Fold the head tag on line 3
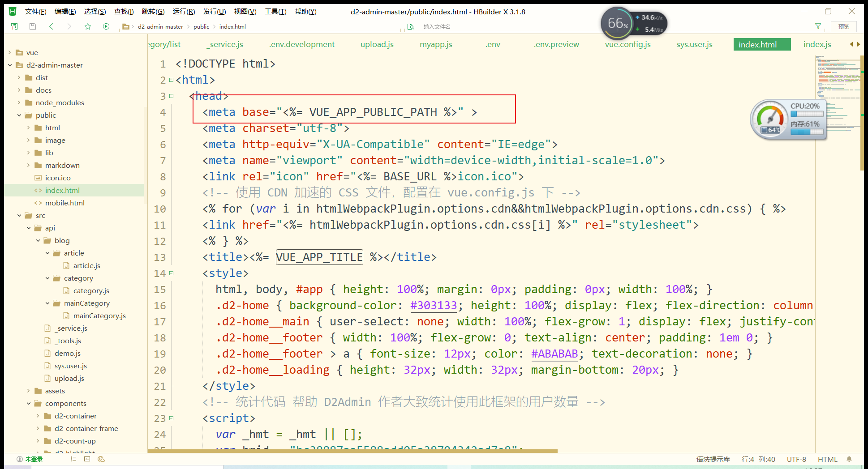The width and height of the screenshot is (868, 469). point(171,96)
